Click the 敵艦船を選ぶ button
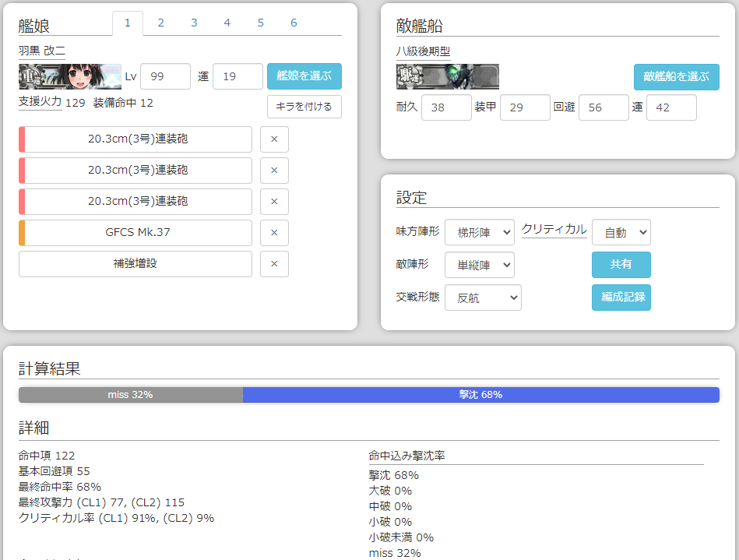 click(x=677, y=77)
